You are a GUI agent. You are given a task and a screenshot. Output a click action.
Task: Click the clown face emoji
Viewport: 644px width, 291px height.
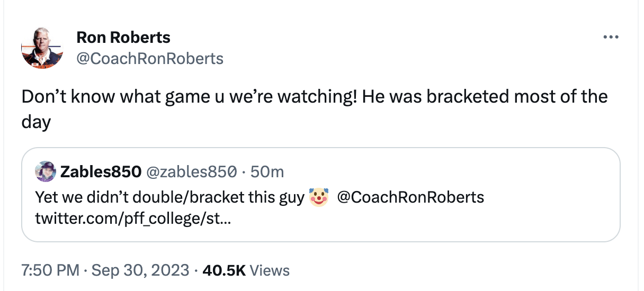[x=319, y=197]
